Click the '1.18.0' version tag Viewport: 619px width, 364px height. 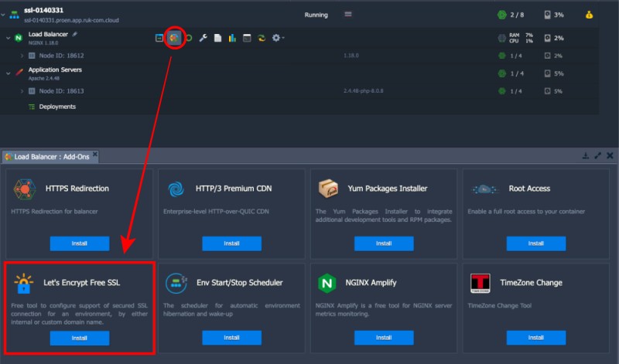[x=351, y=56]
